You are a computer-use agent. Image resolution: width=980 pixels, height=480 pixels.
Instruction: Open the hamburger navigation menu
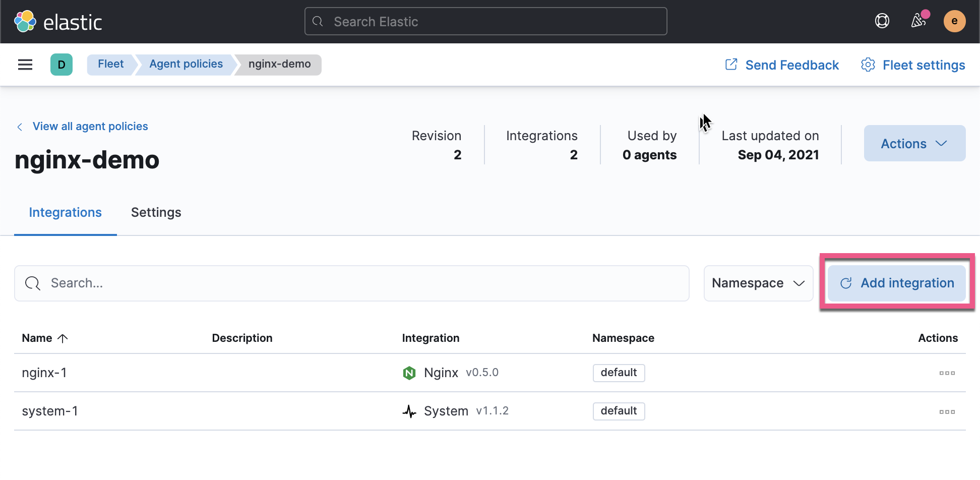coord(25,65)
